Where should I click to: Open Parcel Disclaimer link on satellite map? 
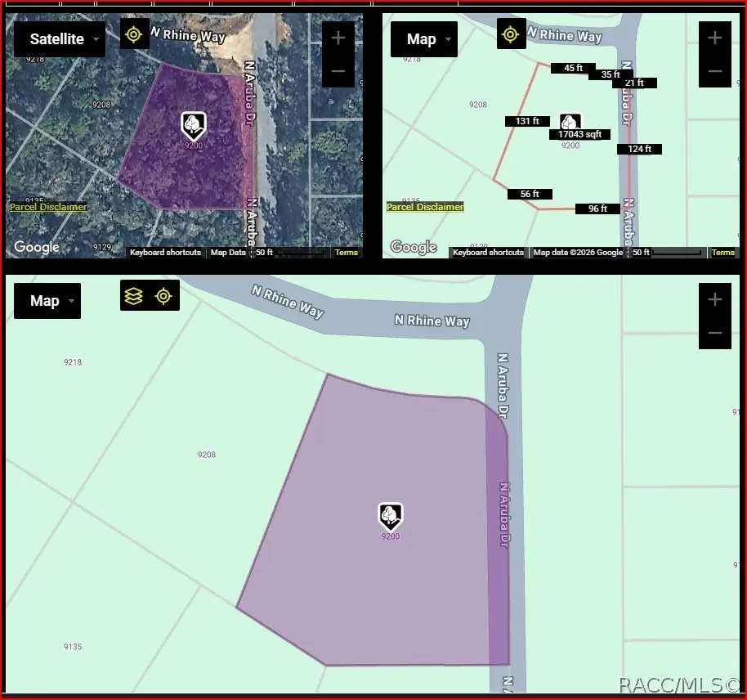pos(48,207)
